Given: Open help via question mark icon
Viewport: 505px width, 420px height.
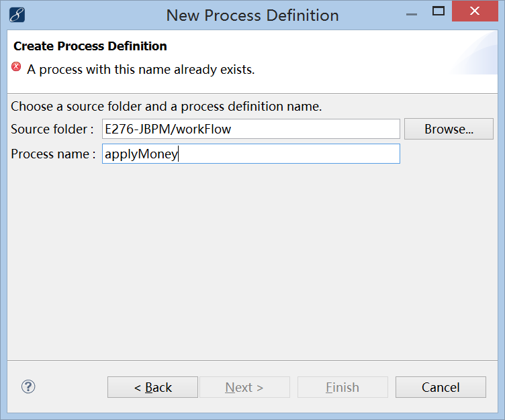Looking at the screenshot, I should 28,386.
